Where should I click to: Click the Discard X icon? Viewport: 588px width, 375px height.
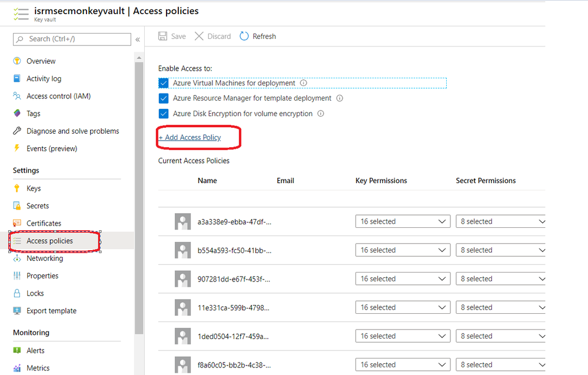pos(199,36)
